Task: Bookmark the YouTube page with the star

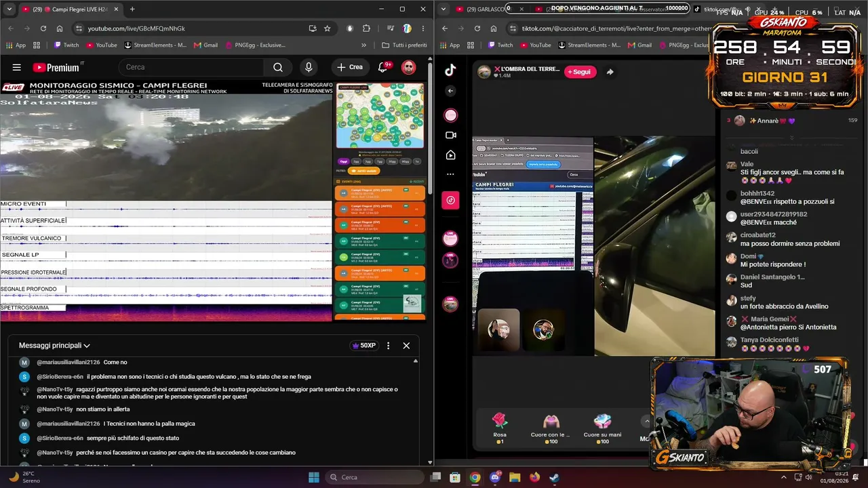Action: 328,28
